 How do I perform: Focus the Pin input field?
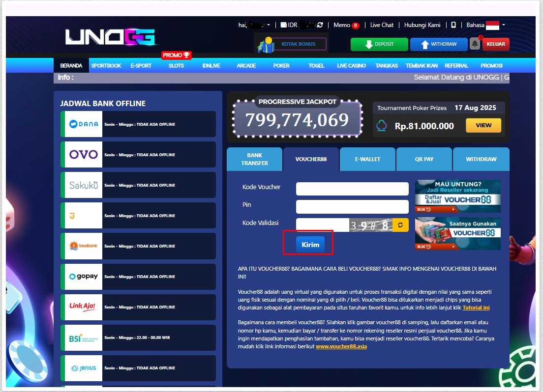pyautogui.click(x=352, y=206)
